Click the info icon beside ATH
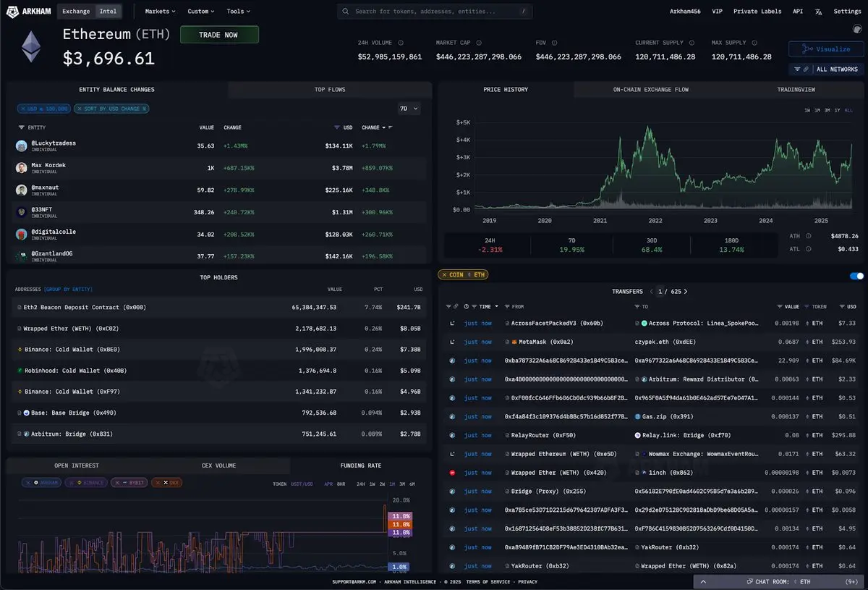Viewport: 868px width, 590px height. click(x=809, y=236)
